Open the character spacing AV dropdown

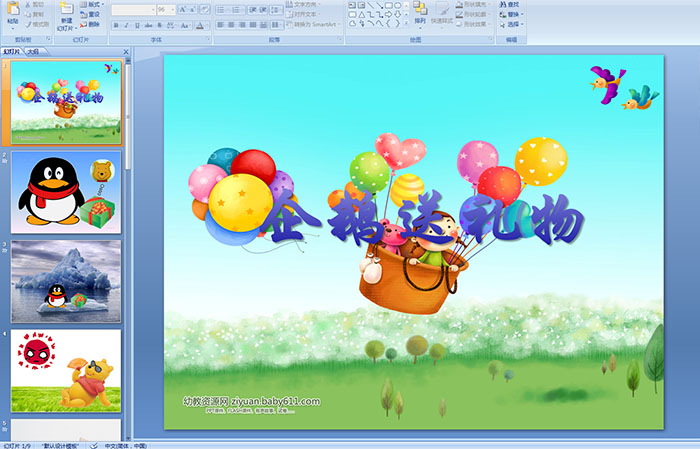[172, 25]
